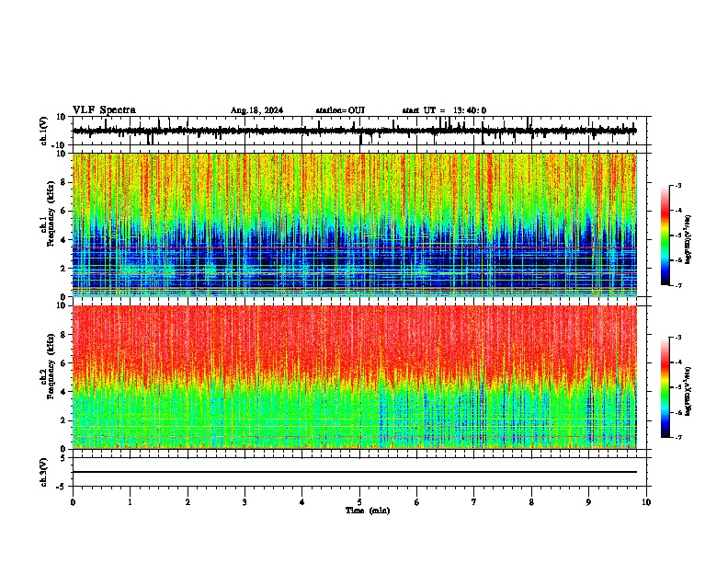The image size is (728, 563).
Task: Click the 'VLF Spectra' title text
Action: point(104,110)
